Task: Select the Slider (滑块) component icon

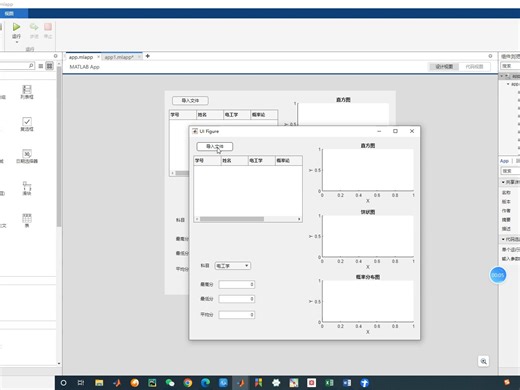Action: click(x=27, y=186)
